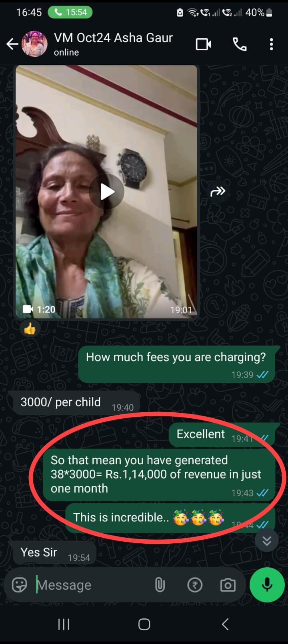Attach a file with the paperclip icon
Screen dimensions: 288x644
click(x=160, y=585)
